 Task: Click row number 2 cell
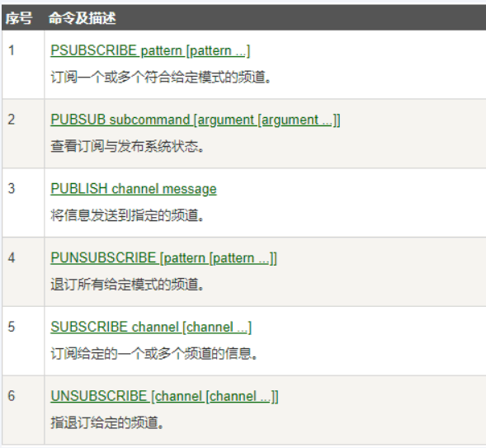click(x=23, y=134)
